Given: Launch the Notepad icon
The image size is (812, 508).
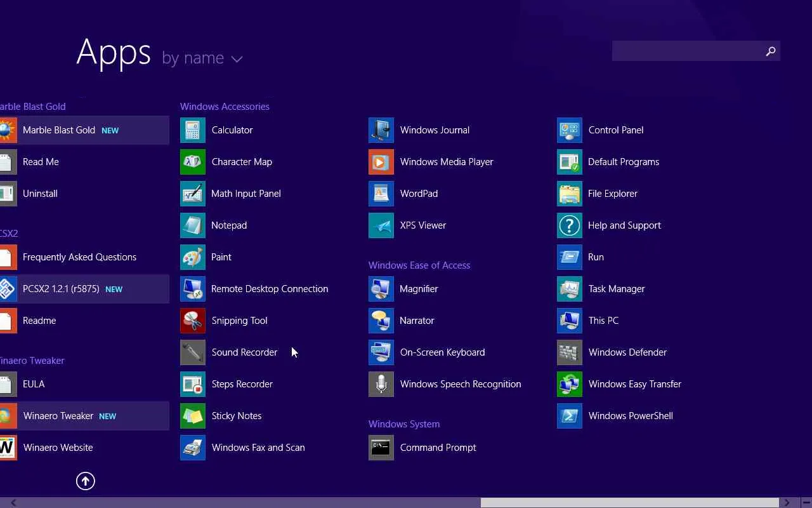Looking at the screenshot, I should pyautogui.click(x=193, y=225).
